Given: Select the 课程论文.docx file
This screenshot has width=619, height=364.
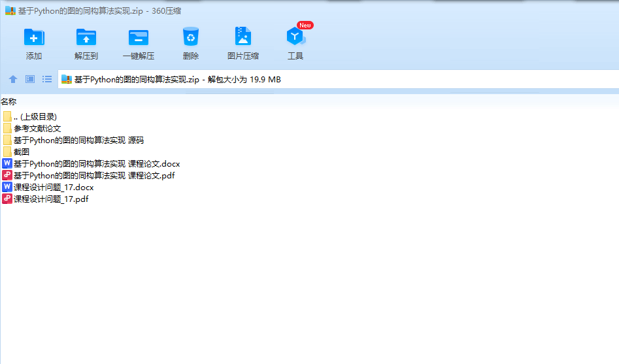Looking at the screenshot, I should pyautogui.click(x=92, y=164).
